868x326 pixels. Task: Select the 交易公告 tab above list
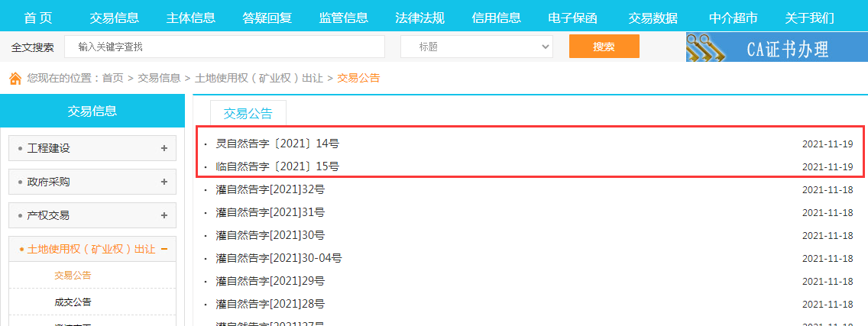coord(248,114)
